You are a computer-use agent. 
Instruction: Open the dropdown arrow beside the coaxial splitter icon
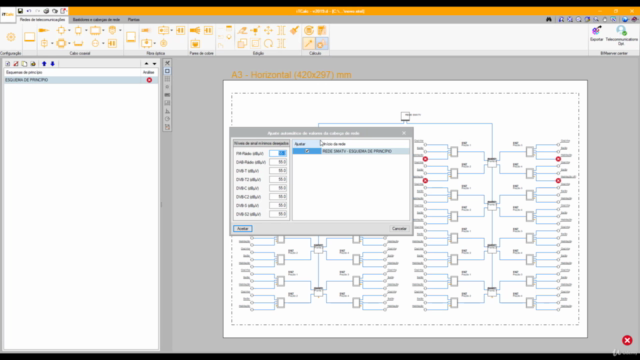pos(86,30)
